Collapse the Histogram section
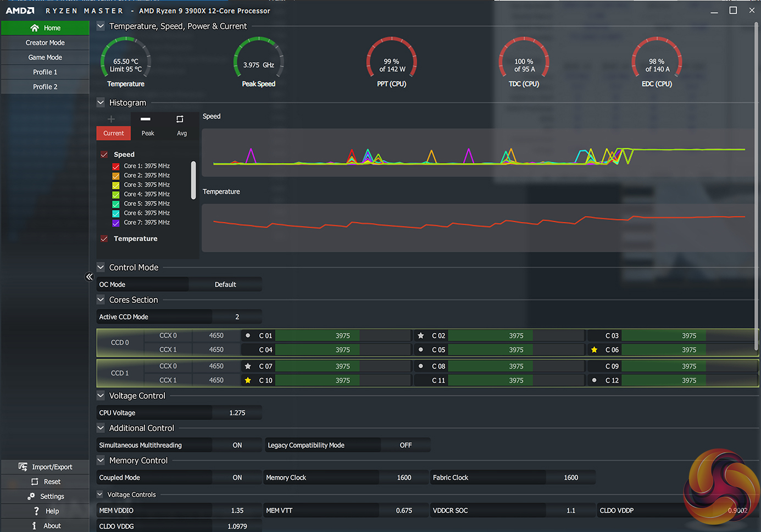The width and height of the screenshot is (761, 532). (x=101, y=103)
